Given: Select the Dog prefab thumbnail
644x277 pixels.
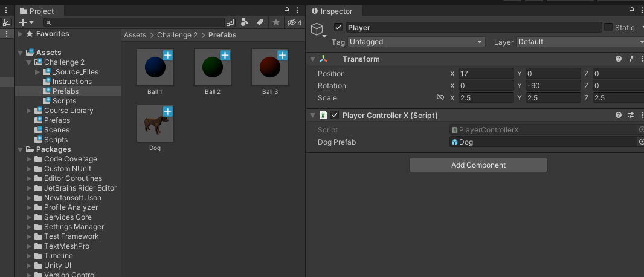Looking at the screenshot, I should (x=155, y=123).
